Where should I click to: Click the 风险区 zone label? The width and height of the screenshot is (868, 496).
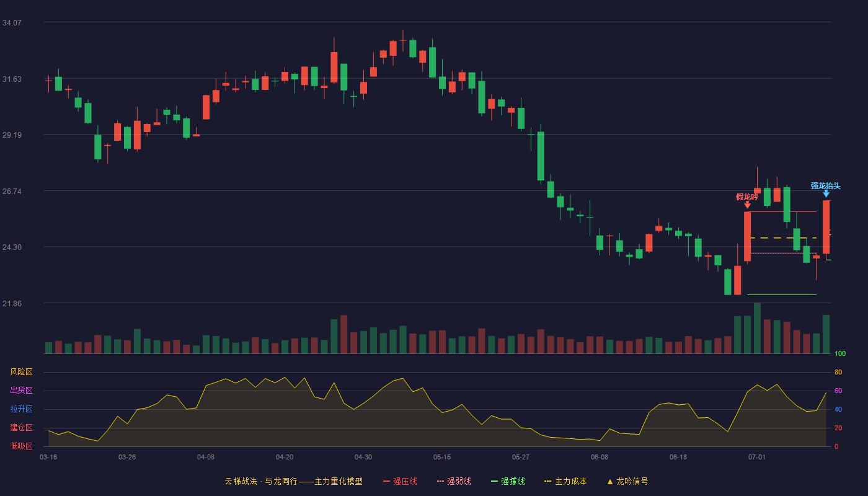(21, 372)
